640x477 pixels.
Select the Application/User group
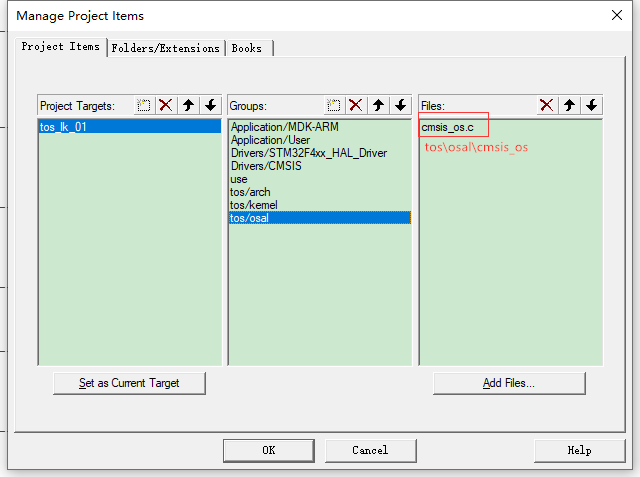(x=320, y=140)
